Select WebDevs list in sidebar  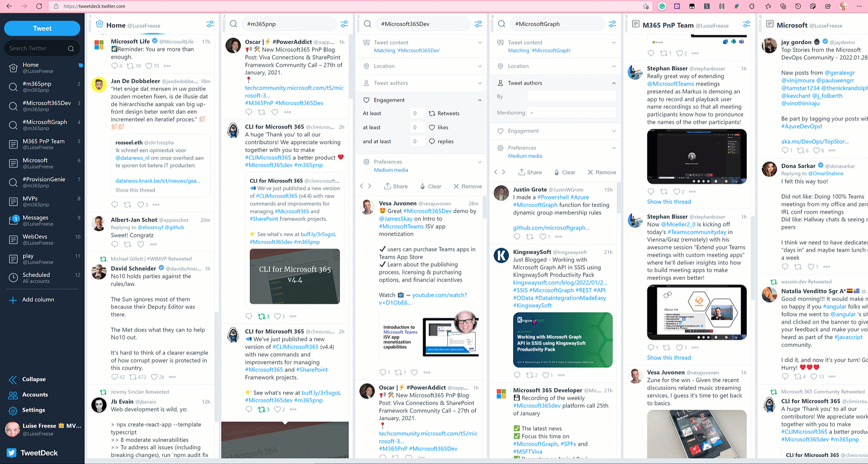pos(42,240)
